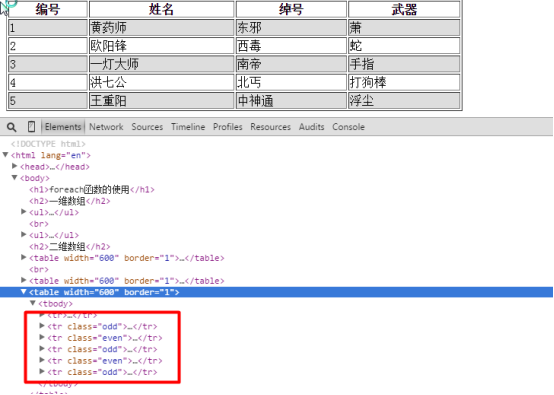Select the h2 一维数组 element

70,201
